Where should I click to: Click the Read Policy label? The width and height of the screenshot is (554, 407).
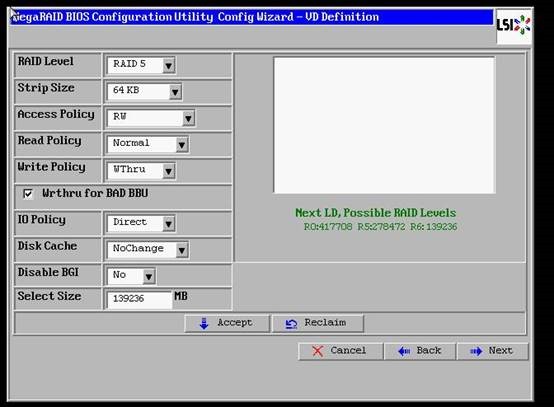click(x=49, y=141)
